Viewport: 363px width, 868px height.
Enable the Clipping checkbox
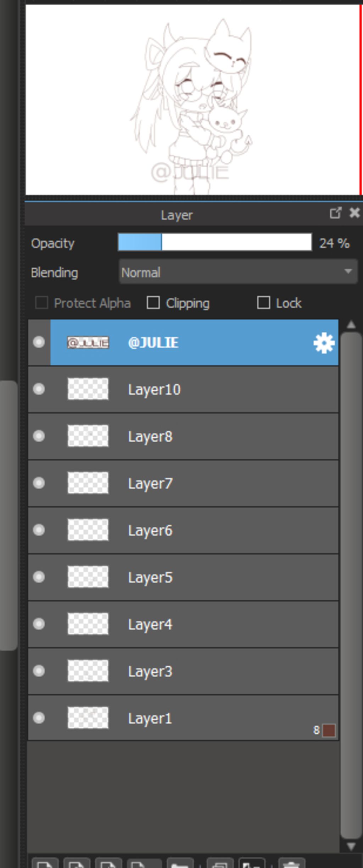point(153,303)
